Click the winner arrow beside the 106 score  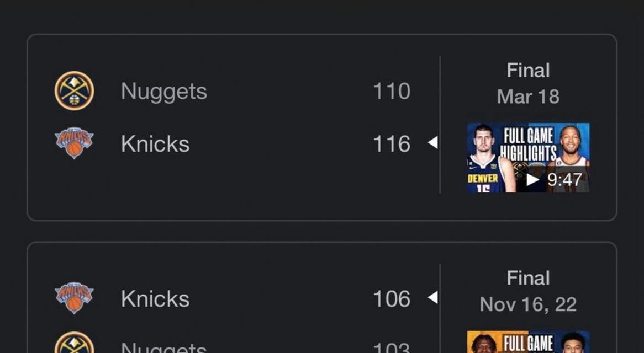433,298
